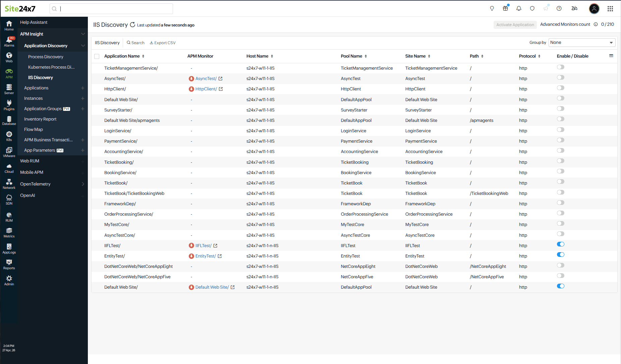Open the apps grid icon

coord(610,9)
